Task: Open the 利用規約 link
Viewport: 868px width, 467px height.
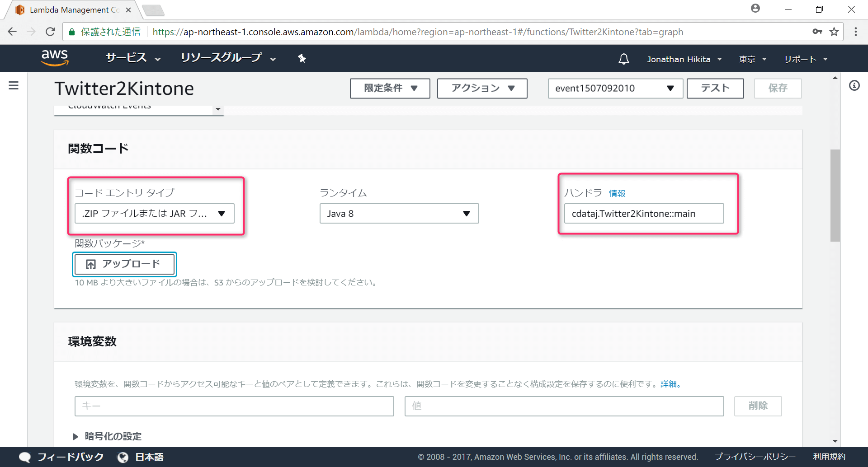Action: click(x=829, y=457)
